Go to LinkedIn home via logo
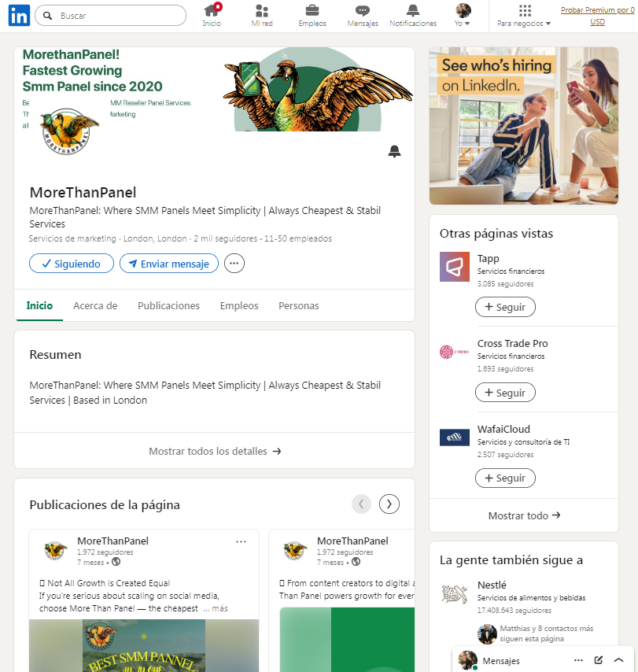 point(20,16)
